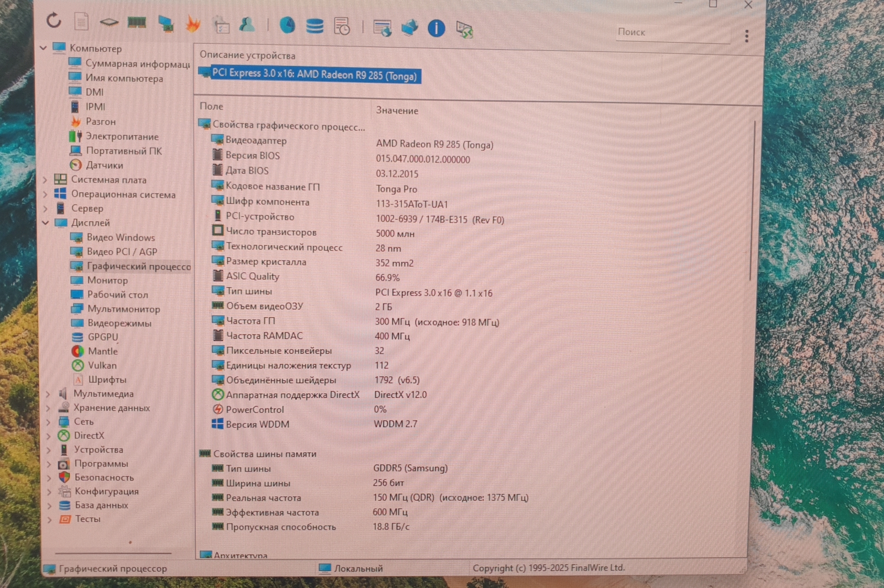This screenshot has height=588, width=884.
Task: Click the blue stacked database icon
Action: 315,26
